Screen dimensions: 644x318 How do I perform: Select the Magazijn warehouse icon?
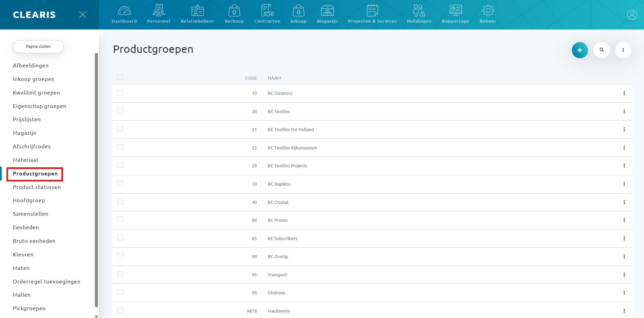[327, 10]
